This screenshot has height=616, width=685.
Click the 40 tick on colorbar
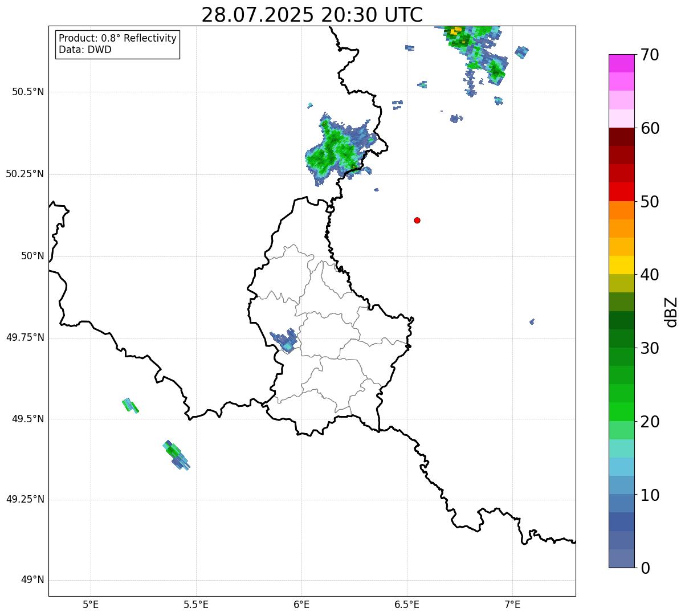coord(650,275)
